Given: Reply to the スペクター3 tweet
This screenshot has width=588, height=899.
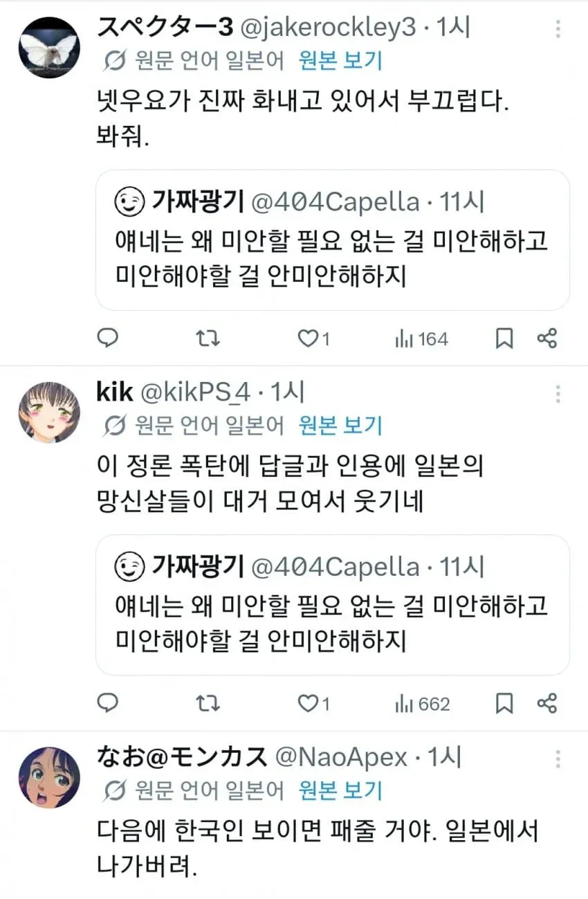Looking at the screenshot, I should pos(107,338).
